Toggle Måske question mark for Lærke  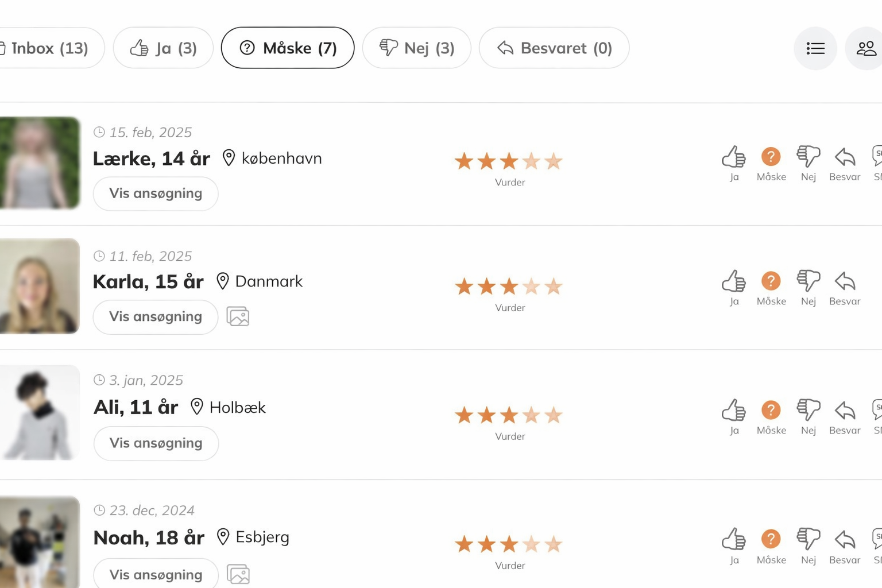(x=771, y=157)
